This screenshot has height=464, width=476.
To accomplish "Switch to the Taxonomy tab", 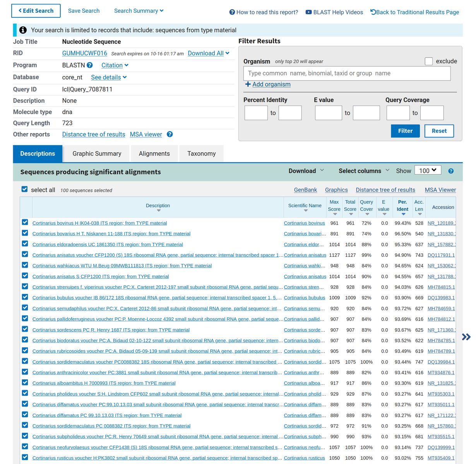I will click(x=201, y=154).
